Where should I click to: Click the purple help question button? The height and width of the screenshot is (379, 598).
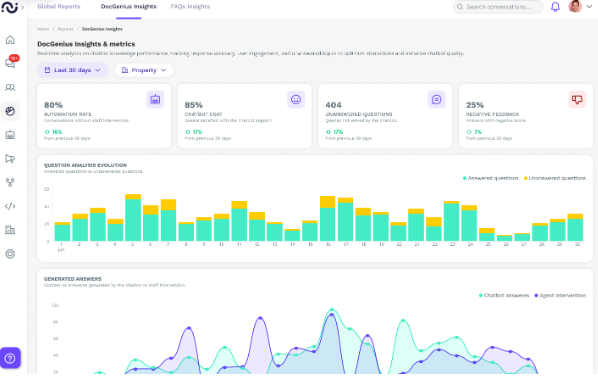click(x=10, y=358)
